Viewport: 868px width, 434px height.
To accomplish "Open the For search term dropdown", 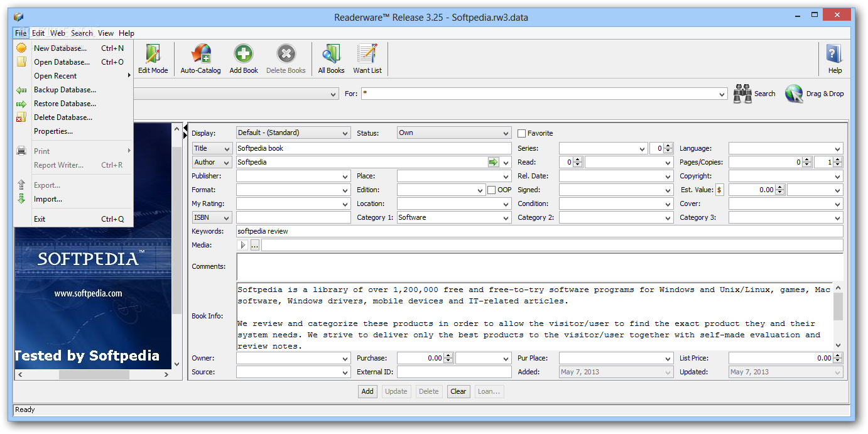I will tap(722, 94).
